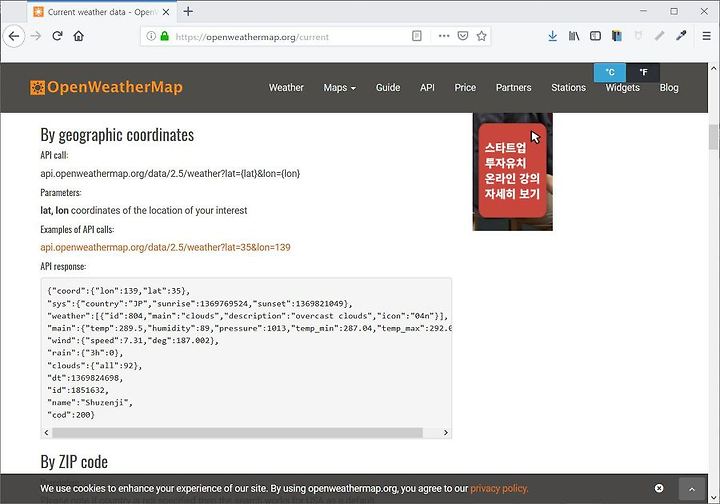Click the "name":"Shuzenji" line in response
Screen dimensions: 720x504
click(x=90, y=403)
